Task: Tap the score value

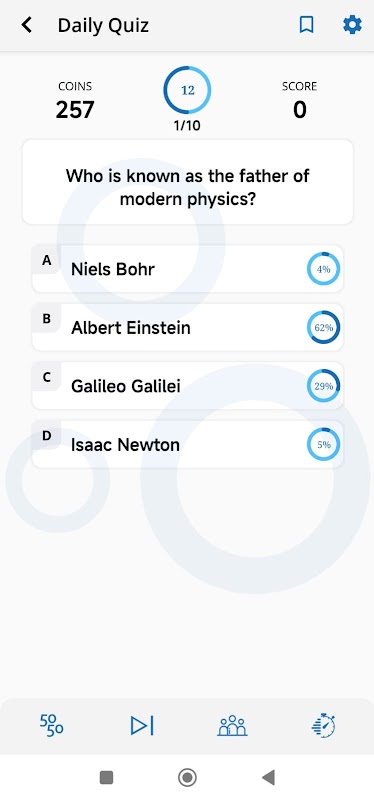Action: click(300, 110)
